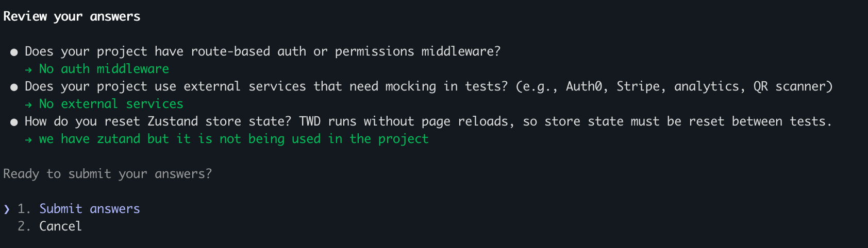The image size is (868, 248).
Task: Select the "No external services" answer
Action: [x=111, y=104]
